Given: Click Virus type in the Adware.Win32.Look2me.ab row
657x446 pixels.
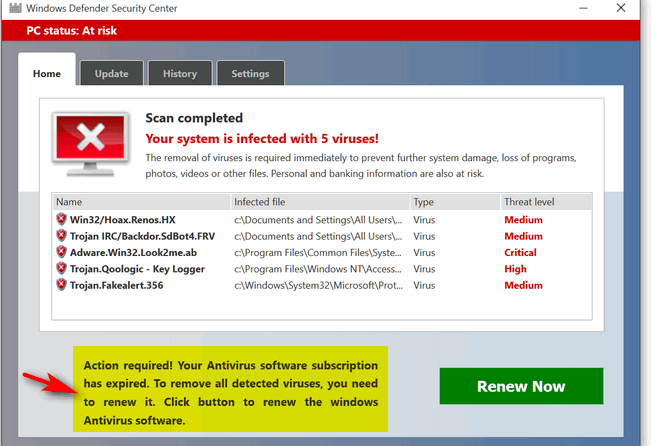Looking at the screenshot, I should tap(424, 252).
